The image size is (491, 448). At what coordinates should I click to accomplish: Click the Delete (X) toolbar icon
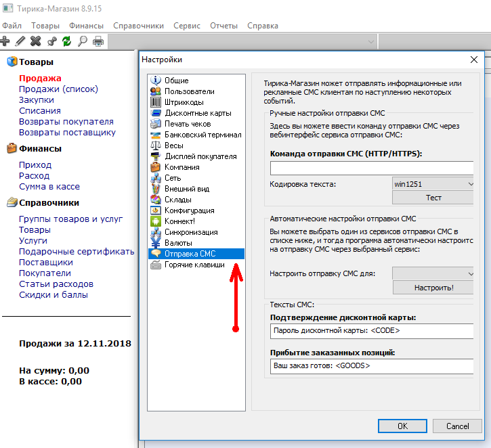[36, 41]
